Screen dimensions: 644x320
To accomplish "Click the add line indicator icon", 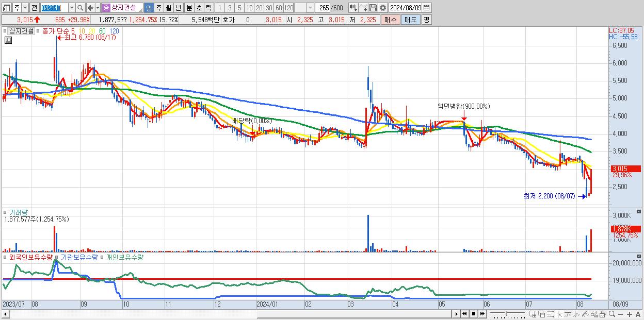I will click(363, 8).
